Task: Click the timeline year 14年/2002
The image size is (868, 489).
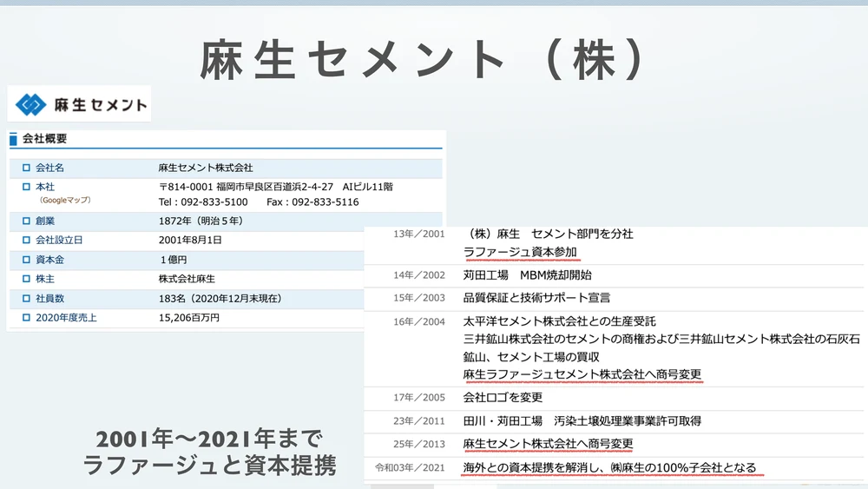Action: coord(419,275)
